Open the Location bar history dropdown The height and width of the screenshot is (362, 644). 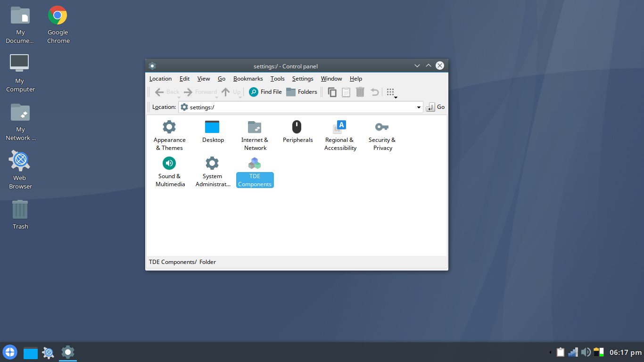point(419,107)
